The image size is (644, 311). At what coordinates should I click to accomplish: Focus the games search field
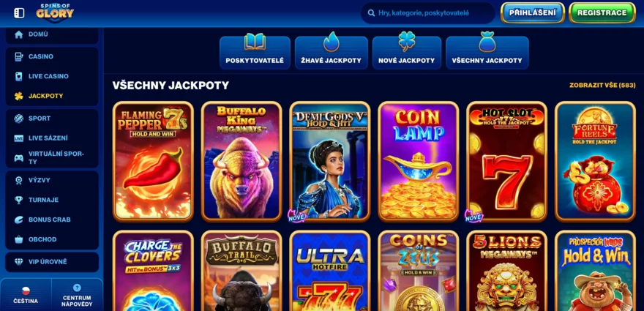(427, 13)
